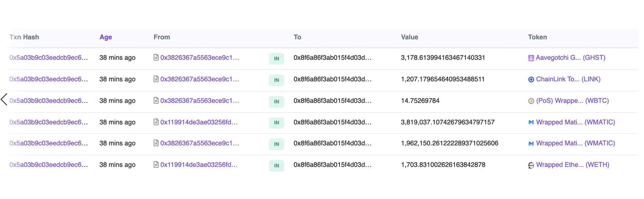Open the Wrapped Ethe... (WETH) token link
644x199 pixels.
click(x=572, y=165)
